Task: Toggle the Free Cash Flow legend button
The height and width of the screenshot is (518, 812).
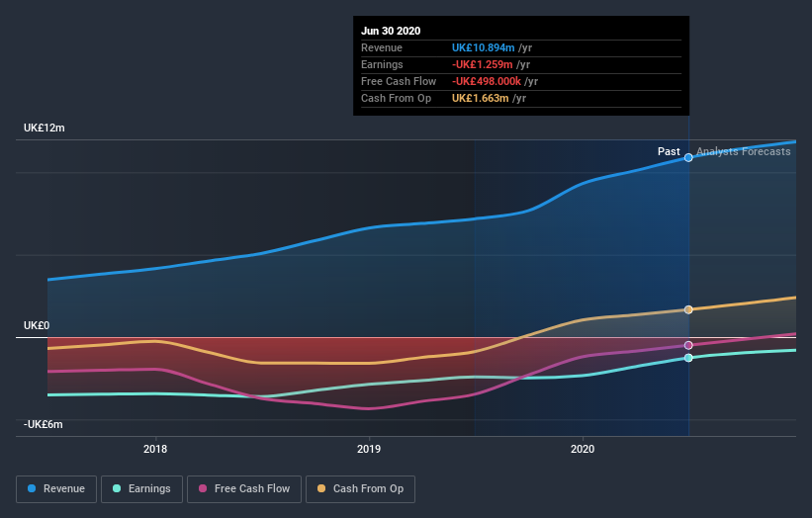Action: tap(244, 489)
